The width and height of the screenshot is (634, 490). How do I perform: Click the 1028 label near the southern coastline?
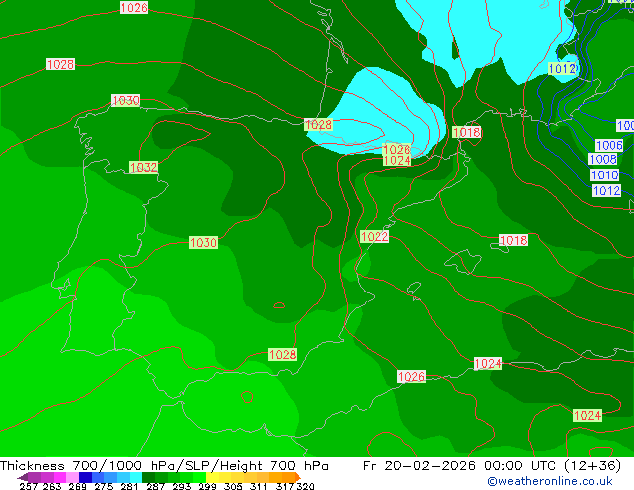(x=283, y=355)
